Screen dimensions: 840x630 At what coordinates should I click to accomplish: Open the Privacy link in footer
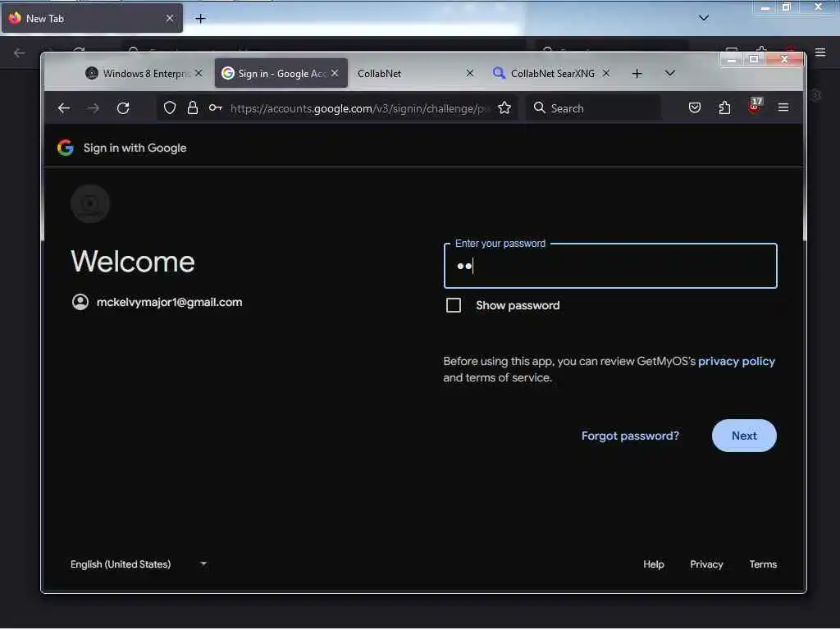click(x=706, y=564)
